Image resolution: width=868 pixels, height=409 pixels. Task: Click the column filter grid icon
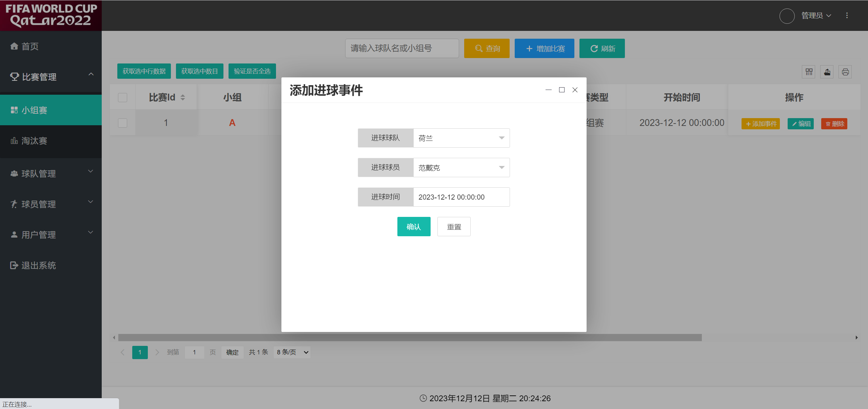[809, 72]
